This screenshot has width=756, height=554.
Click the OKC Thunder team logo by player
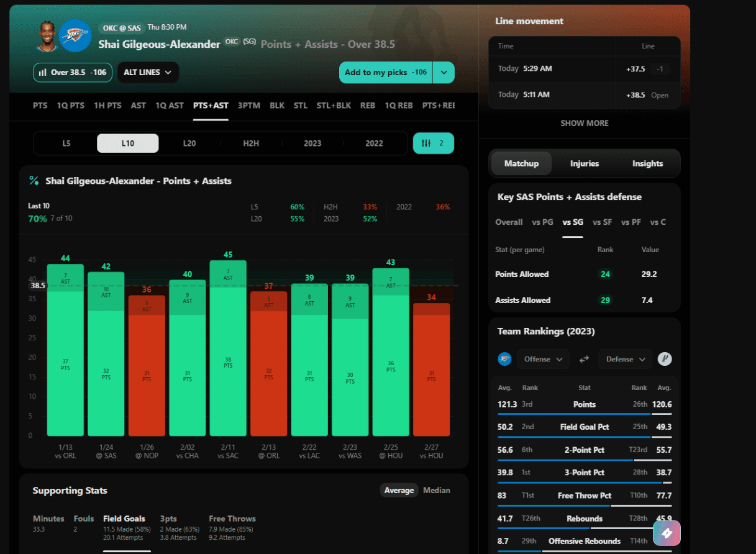coord(75,36)
